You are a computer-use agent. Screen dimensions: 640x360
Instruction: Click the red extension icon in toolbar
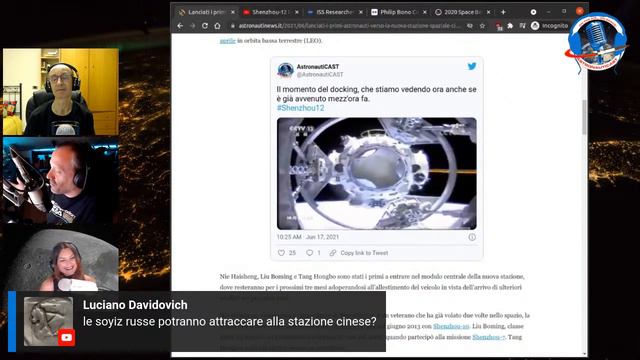tap(498, 26)
